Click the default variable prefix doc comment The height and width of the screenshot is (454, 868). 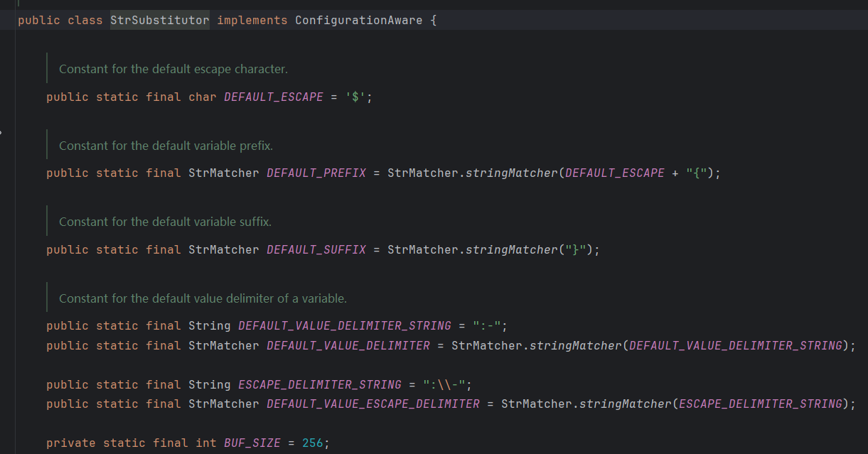[166, 146]
